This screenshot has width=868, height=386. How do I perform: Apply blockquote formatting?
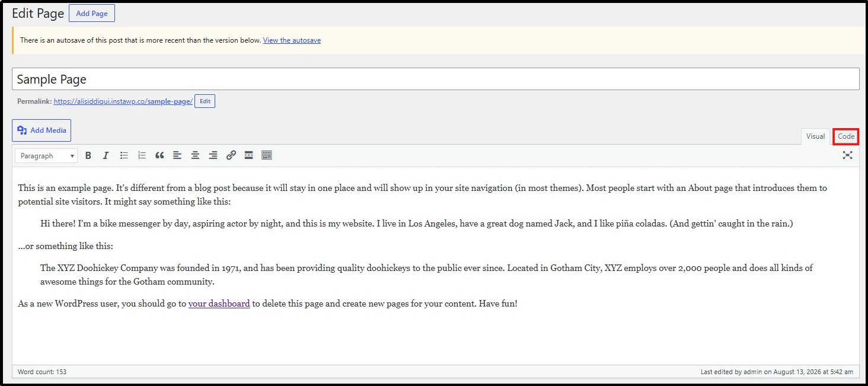tap(159, 155)
